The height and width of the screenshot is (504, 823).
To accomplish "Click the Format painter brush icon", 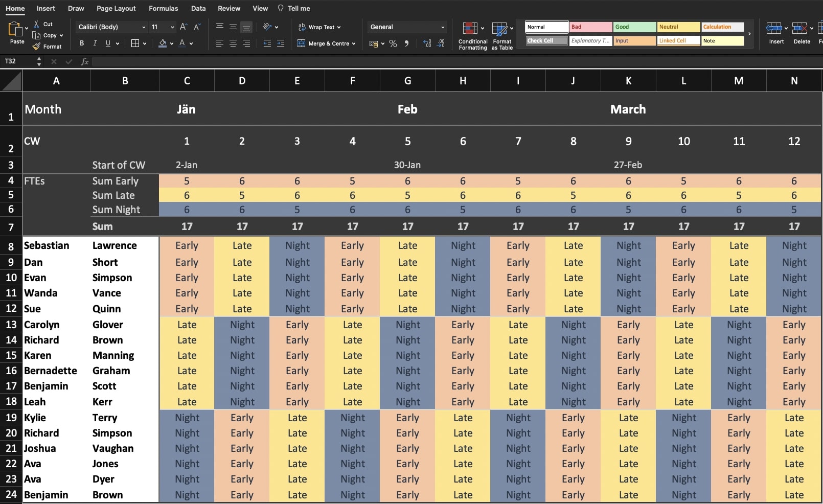I will tap(36, 47).
